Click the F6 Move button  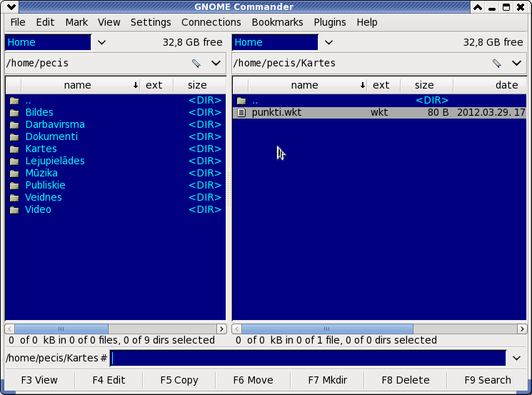click(253, 380)
